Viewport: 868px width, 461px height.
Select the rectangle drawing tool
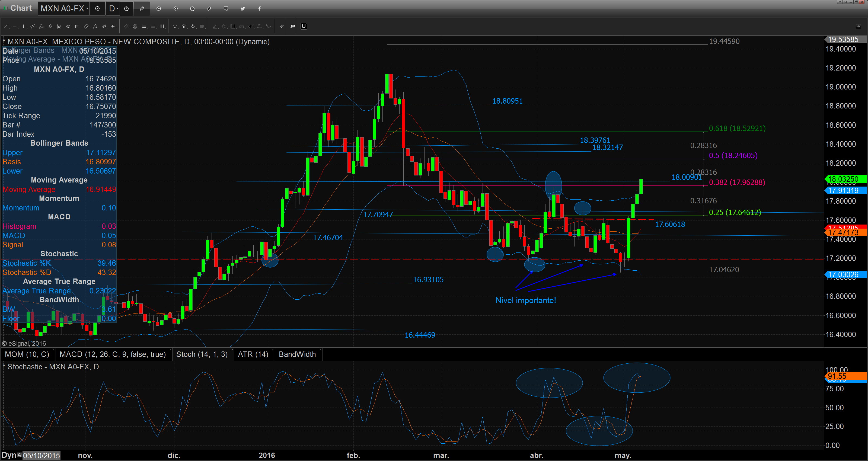77,26
